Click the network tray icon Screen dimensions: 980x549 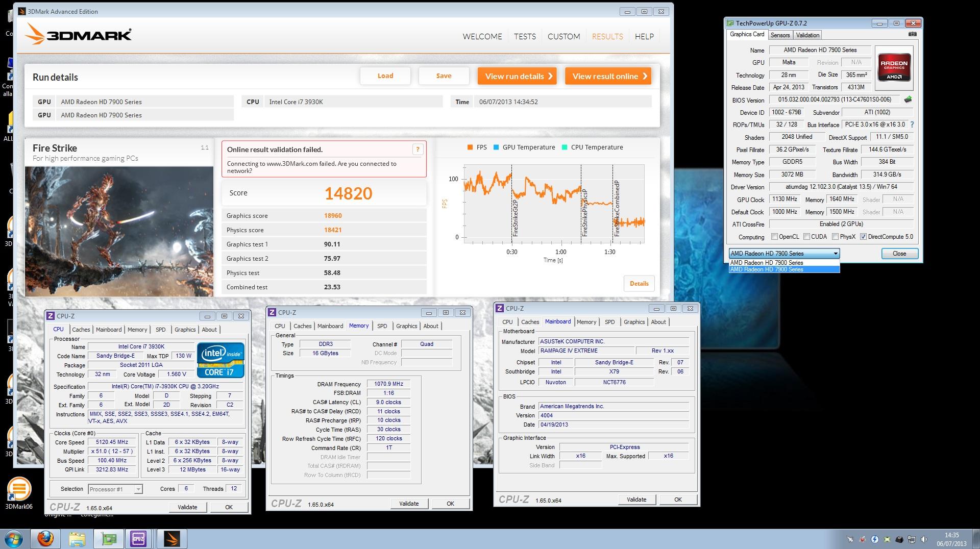click(x=912, y=539)
